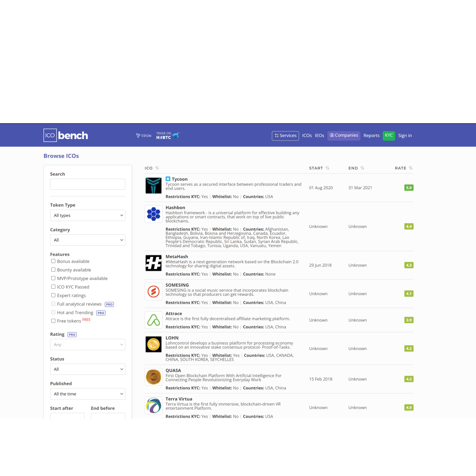This screenshot has height=476, width=476.
Task: Expand the Published time dropdown
Action: point(88,394)
